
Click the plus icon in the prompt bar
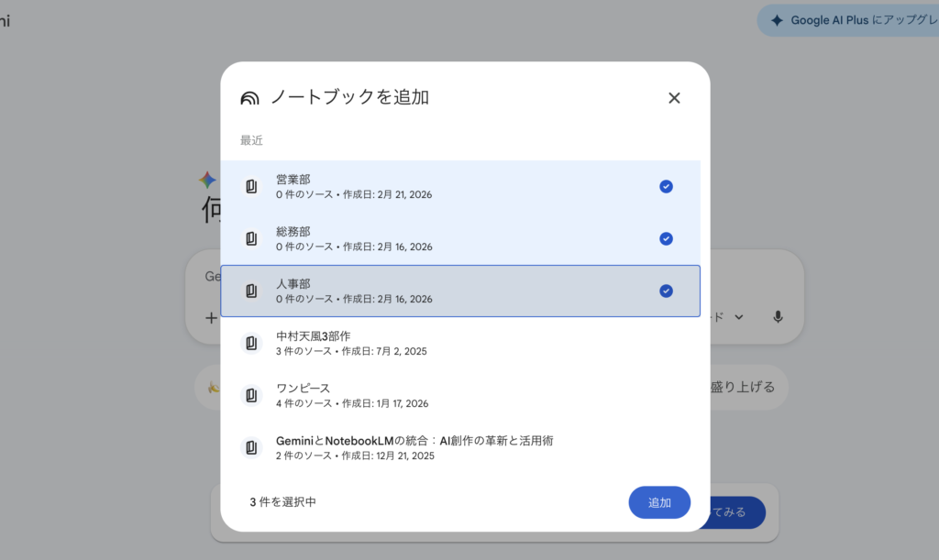tap(211, 318)
